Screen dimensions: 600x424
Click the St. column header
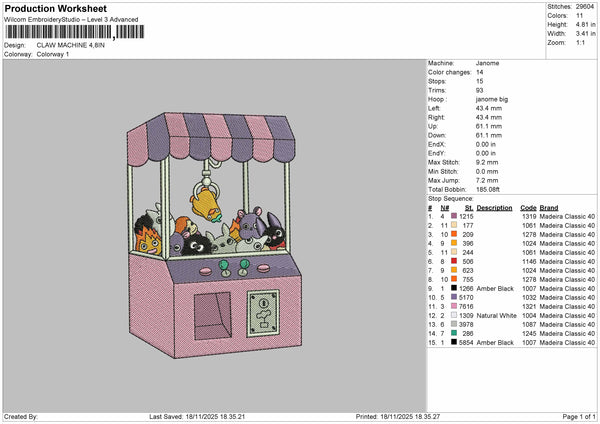(x=469, y=208)
